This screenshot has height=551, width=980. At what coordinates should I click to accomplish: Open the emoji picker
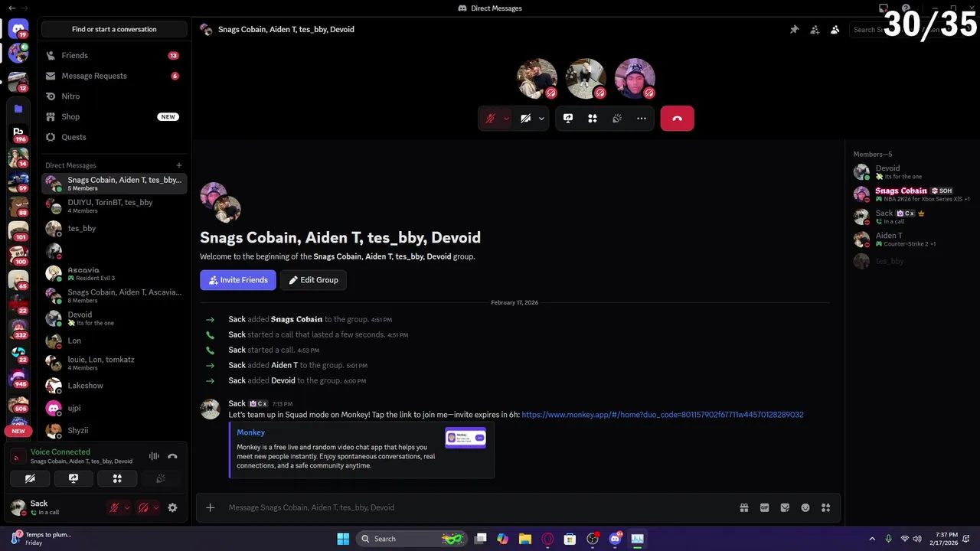click(x=805, y=507)
